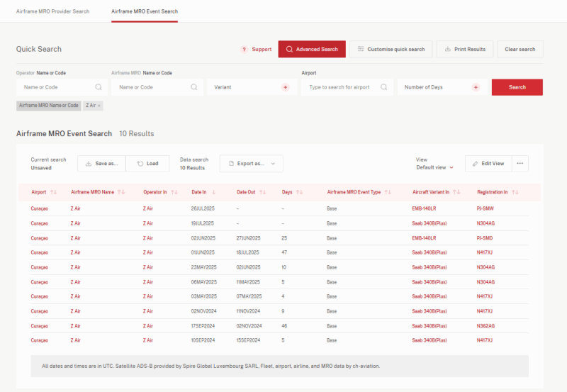
Task: Remove the Z Air filter chip
Action: click(99, 106)
